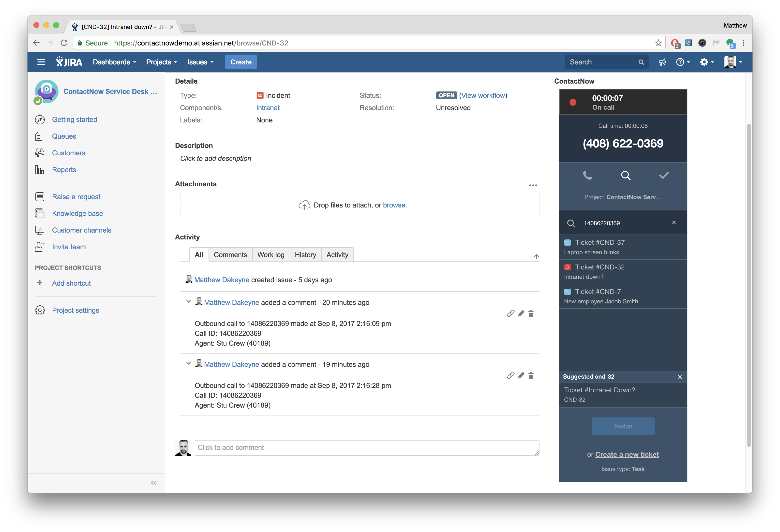Click the add comment field

click(367, 448)
